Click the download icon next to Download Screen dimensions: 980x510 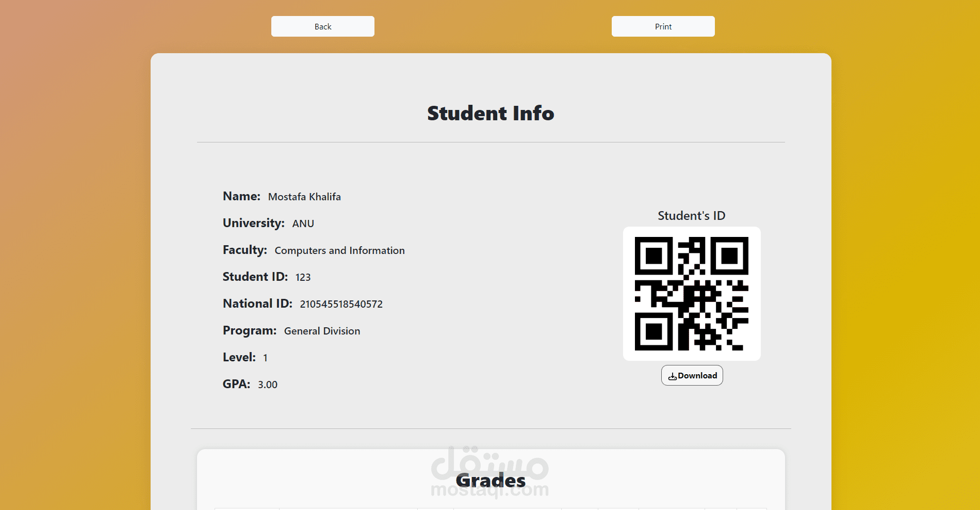[x=673, y=376]
